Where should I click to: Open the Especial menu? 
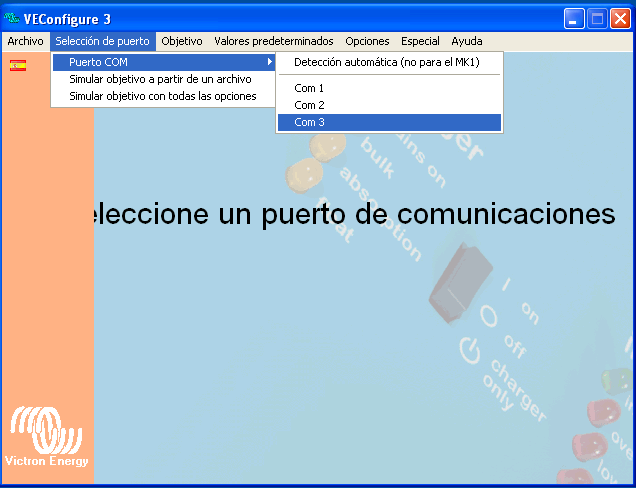pyautogui.click(x=420, y=41)
